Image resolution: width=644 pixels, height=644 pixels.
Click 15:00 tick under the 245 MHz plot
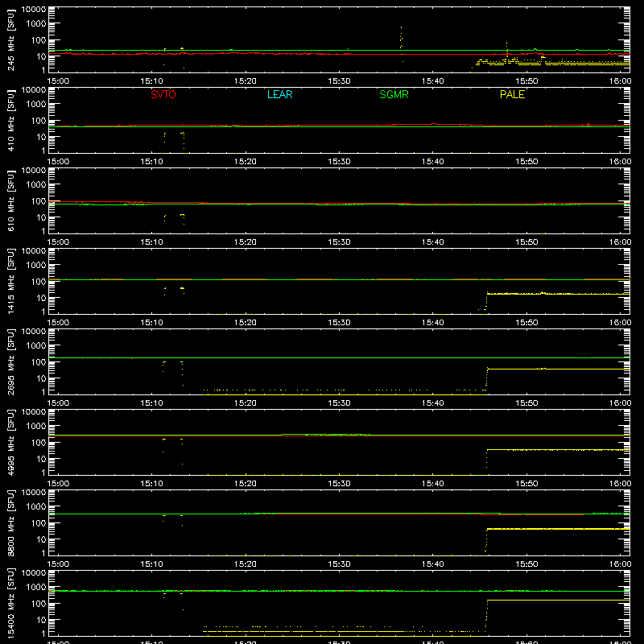(x=58, y=81)
